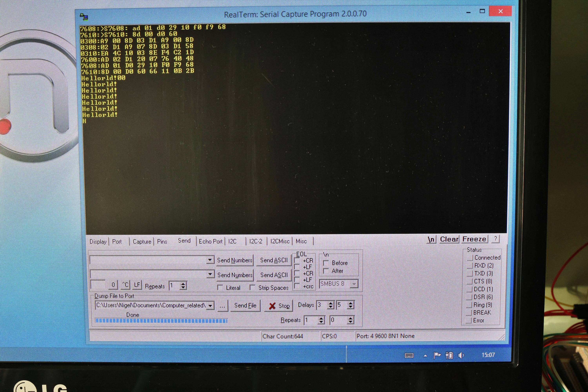Open help with the ? button
This screenshot has height=392, width=588.
point(495,239)
